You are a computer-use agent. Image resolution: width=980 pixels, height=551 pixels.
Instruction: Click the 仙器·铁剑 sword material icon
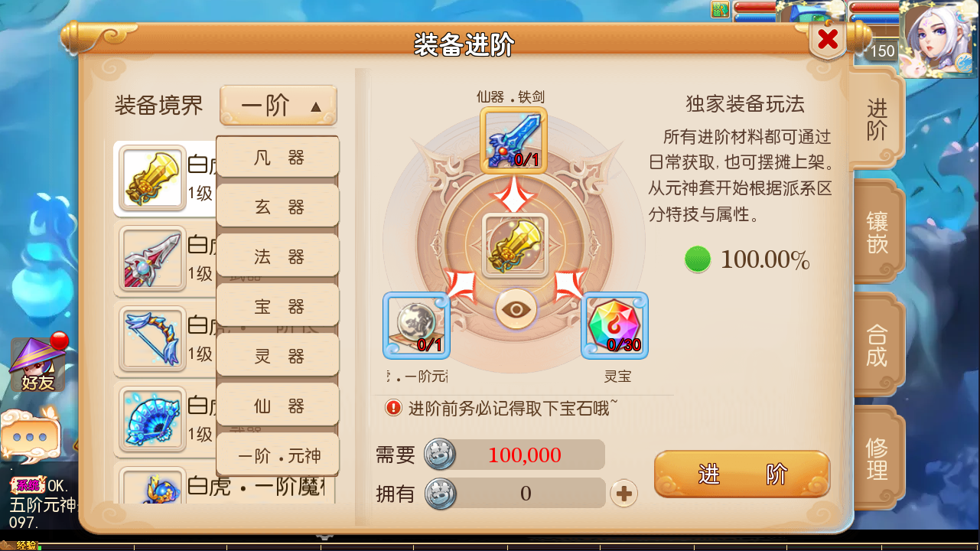[x=513, y=140]
